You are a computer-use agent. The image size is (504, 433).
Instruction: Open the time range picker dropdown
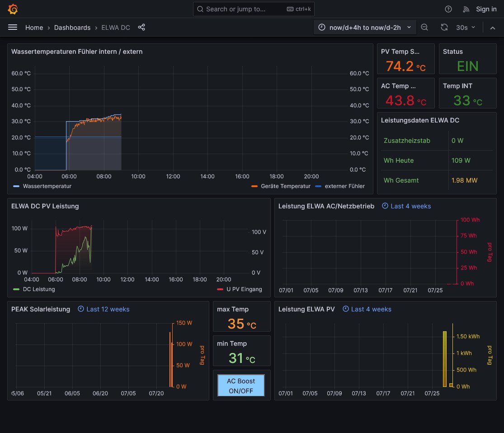365,28
